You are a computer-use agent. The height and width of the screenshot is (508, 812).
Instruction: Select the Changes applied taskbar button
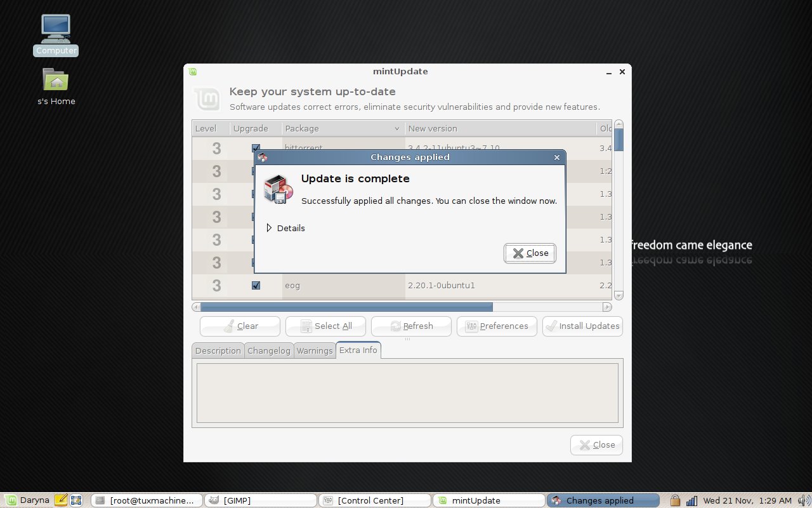(x=603, y=500)
